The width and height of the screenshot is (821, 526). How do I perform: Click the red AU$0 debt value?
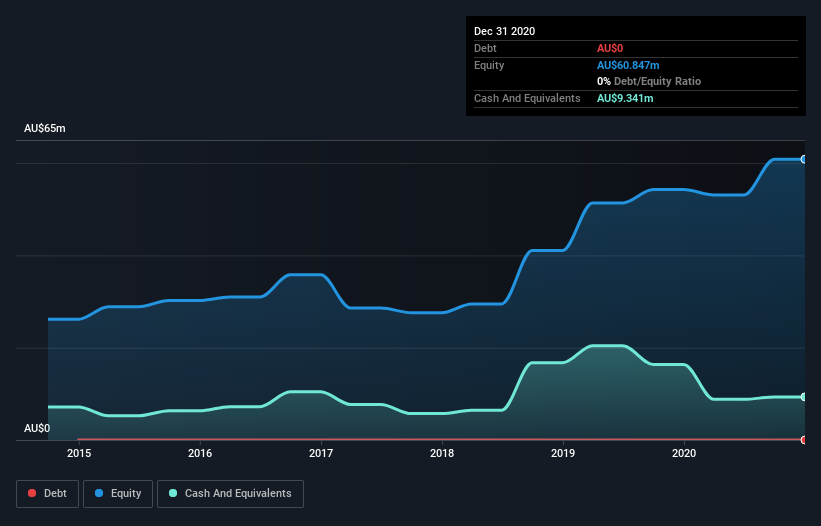coord(609,48)
